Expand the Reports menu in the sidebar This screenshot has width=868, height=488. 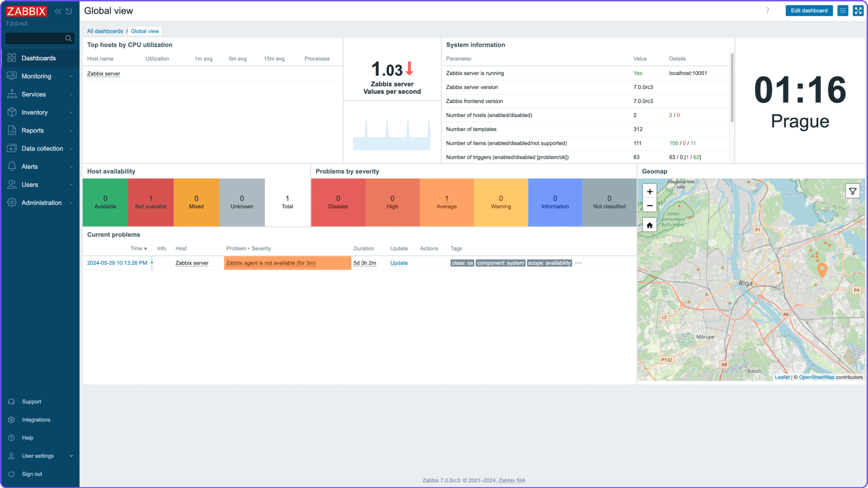pos(33,130)
